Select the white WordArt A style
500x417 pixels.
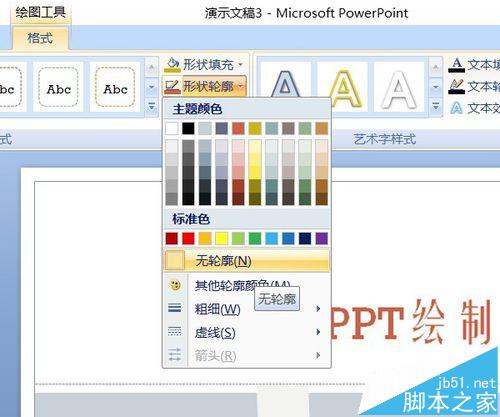(x=399, y=87)
